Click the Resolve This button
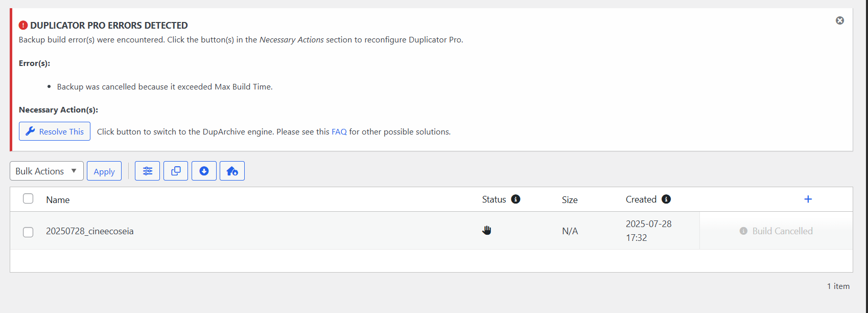Viewport: 868px width, 313px height. [55, 131]
